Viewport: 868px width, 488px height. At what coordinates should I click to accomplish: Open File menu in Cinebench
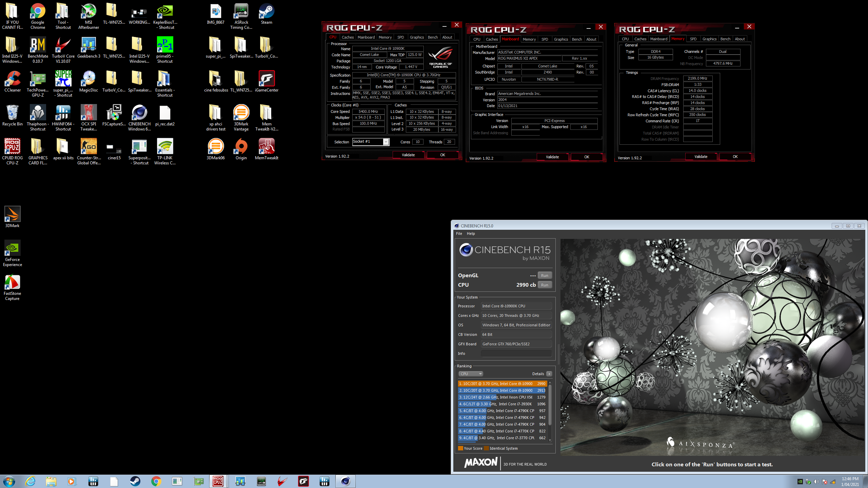[x=459, y=233]
